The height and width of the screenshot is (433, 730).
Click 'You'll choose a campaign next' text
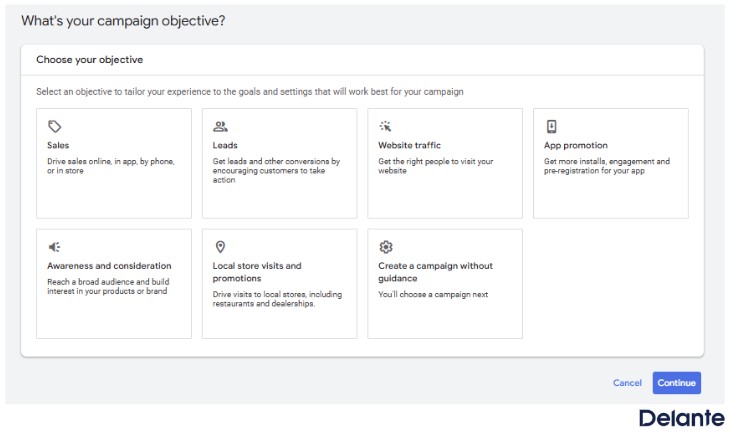[433, 294]
